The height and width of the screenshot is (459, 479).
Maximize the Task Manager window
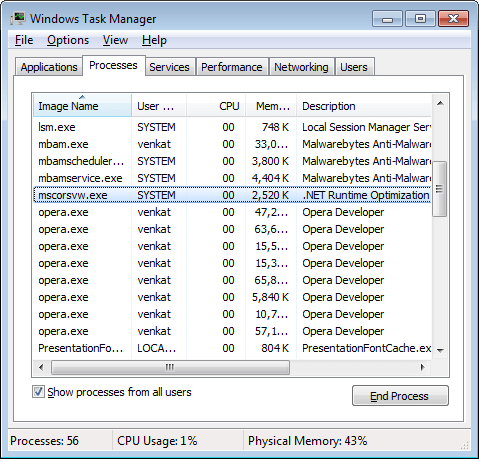(x=420, y=19)
